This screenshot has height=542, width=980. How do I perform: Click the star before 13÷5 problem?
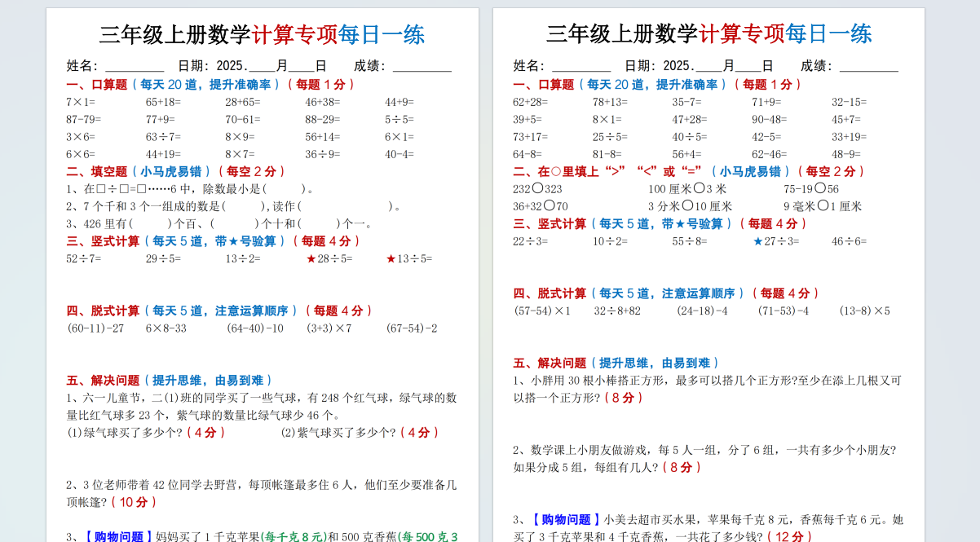tap(391, 259)
